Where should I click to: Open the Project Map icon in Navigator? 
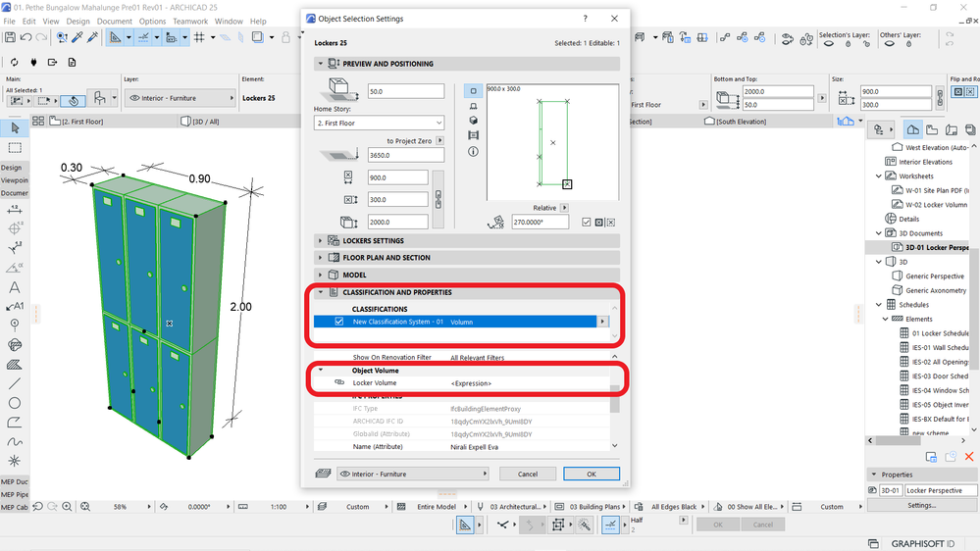912,130
